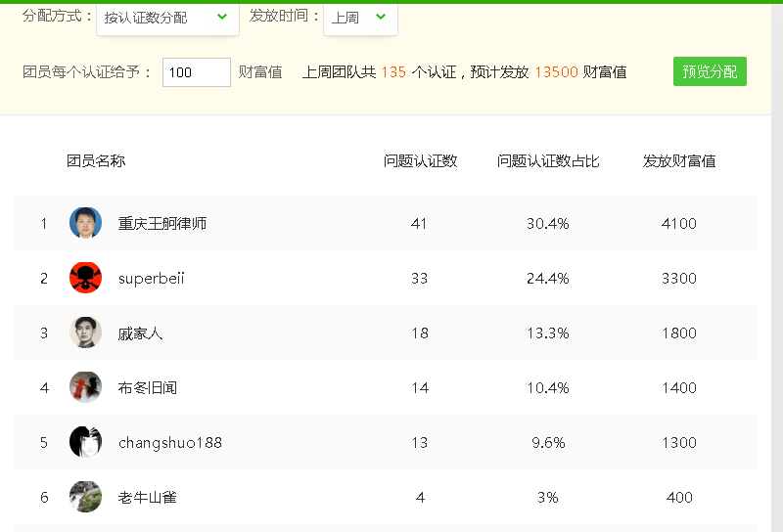Focus the 100 财富值 input field
The width and height of the screenshot is (783, 532).
point(197,72)
